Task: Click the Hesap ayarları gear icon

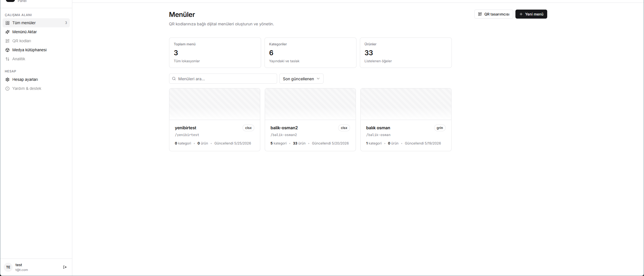Action: [x=8, y=79]
